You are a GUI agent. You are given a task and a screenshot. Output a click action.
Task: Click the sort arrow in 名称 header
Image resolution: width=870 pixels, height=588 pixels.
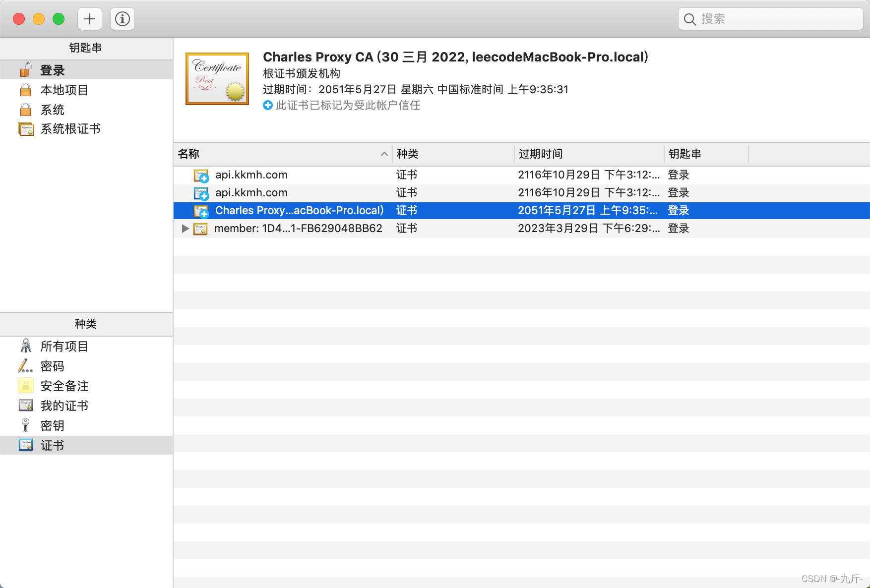[x=384, y=154]
